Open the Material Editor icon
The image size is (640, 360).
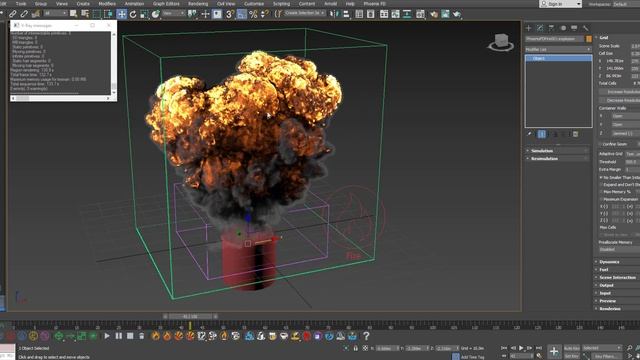(x=420, y=14)
